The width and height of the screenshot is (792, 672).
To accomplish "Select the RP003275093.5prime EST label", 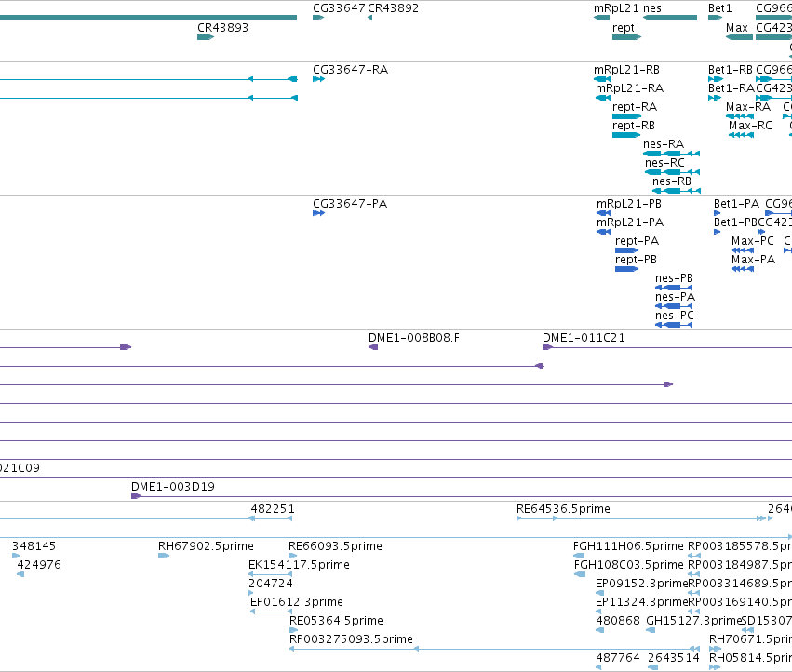I will (351, 639).
